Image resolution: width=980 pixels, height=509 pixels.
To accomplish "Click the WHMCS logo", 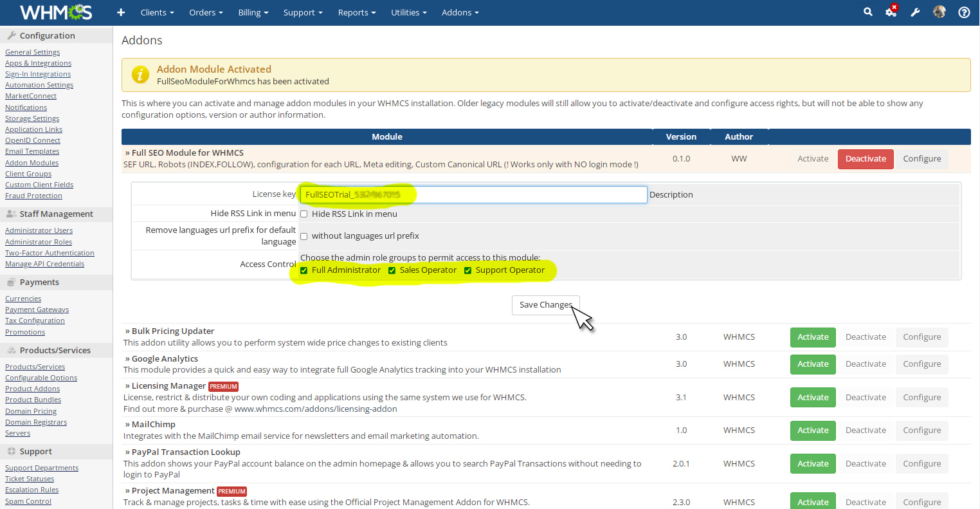I will (56, 12).
